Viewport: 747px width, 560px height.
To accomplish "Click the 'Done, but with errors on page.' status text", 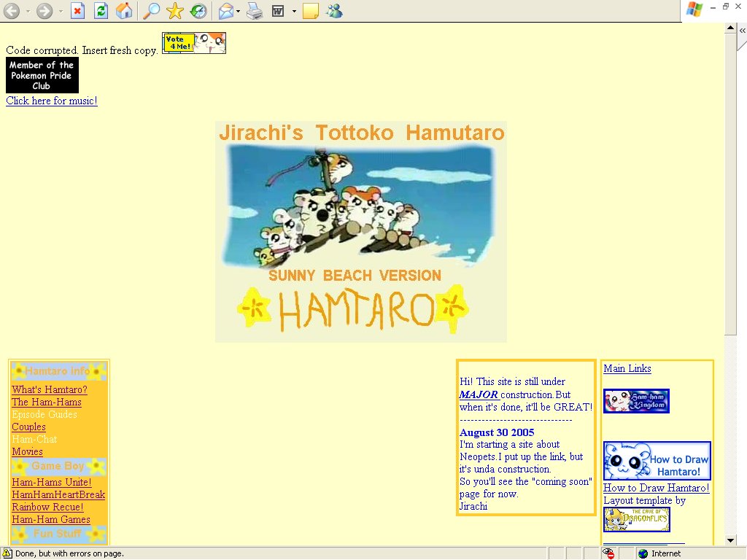I will click(69, 553).
